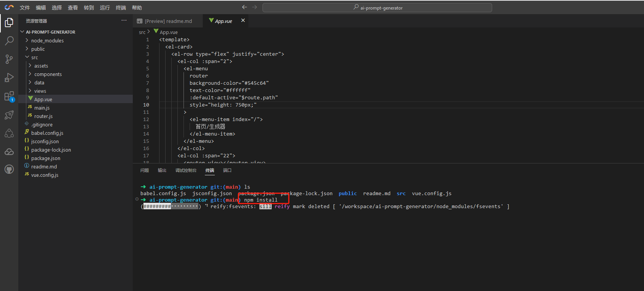The image size is (644, 291).
Task: Click the rocket deploy icon in activity bar
Action: [x=9, y=115]
